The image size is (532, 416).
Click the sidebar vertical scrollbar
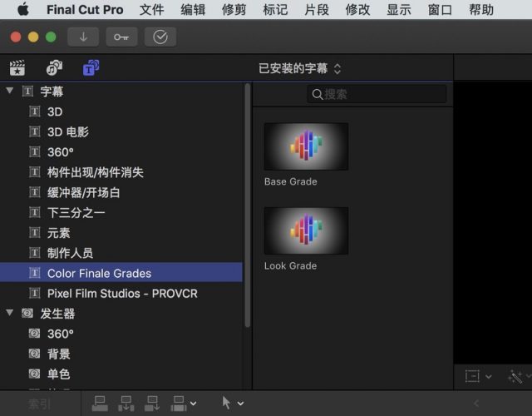click(248, 206)
